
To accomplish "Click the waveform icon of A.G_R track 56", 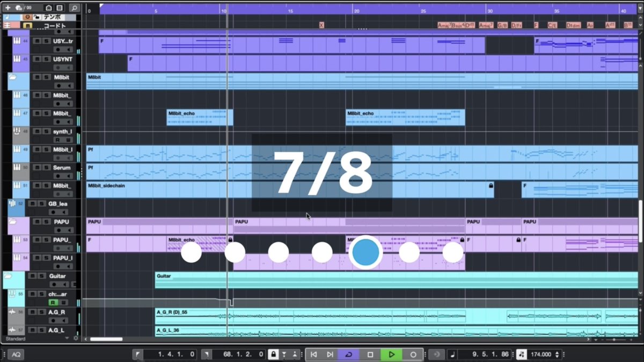I will 12,312.
